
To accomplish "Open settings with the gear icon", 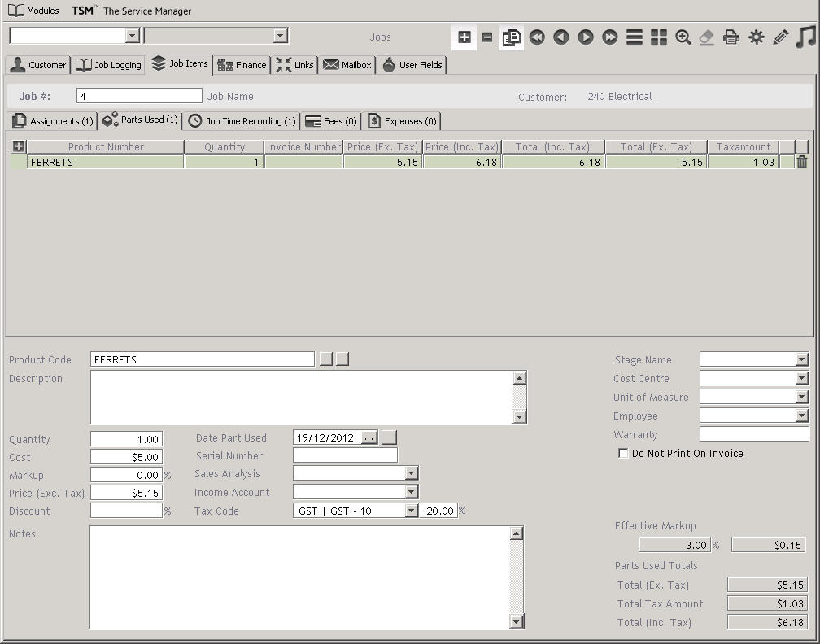I will [x=757, y=37].
